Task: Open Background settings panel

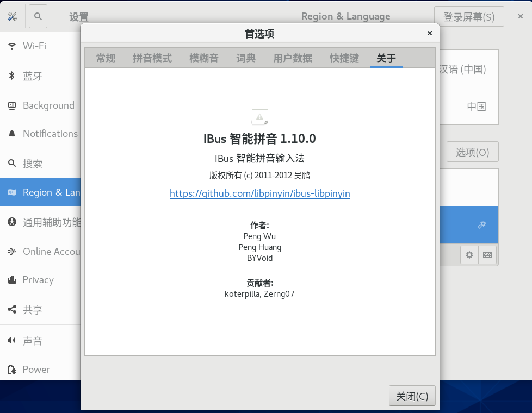Action: [x=40, y=105]
